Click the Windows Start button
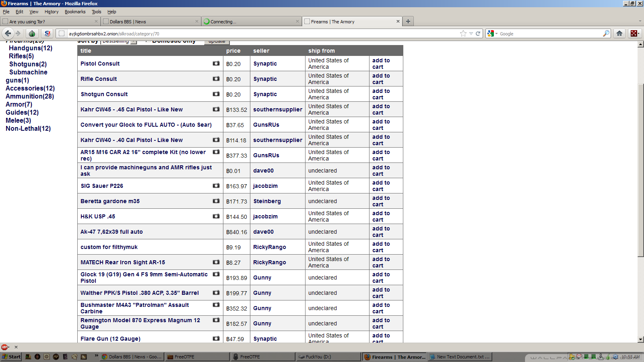644x362 pixels. (11, 356)
